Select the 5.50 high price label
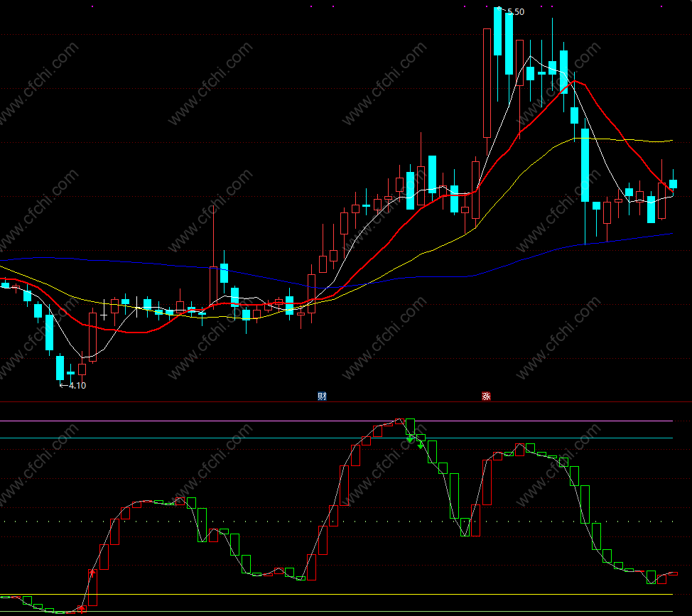This screenshot has height=616, width=692. pyautogui.click(x=516, y=12)
